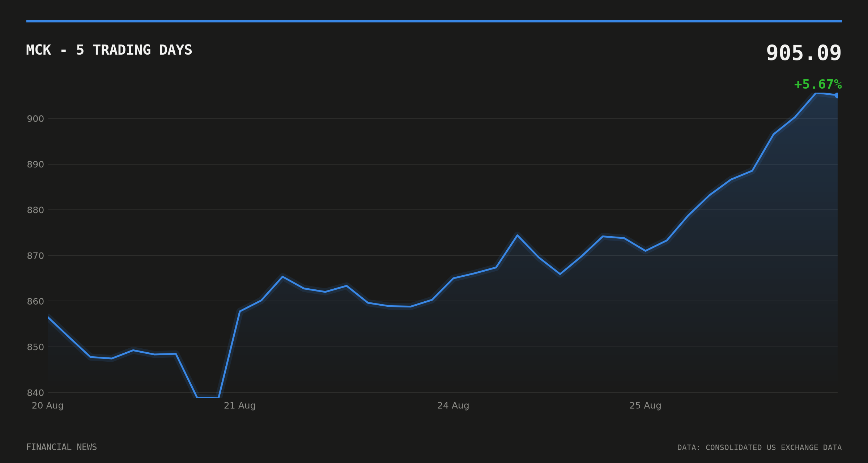Click the price peak after 24 Aug

tap(517, 235)
